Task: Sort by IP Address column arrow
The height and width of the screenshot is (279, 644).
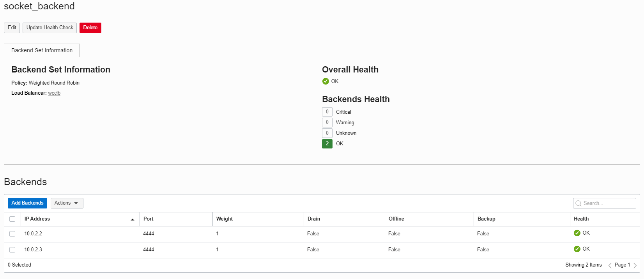Action: point(133,219)
